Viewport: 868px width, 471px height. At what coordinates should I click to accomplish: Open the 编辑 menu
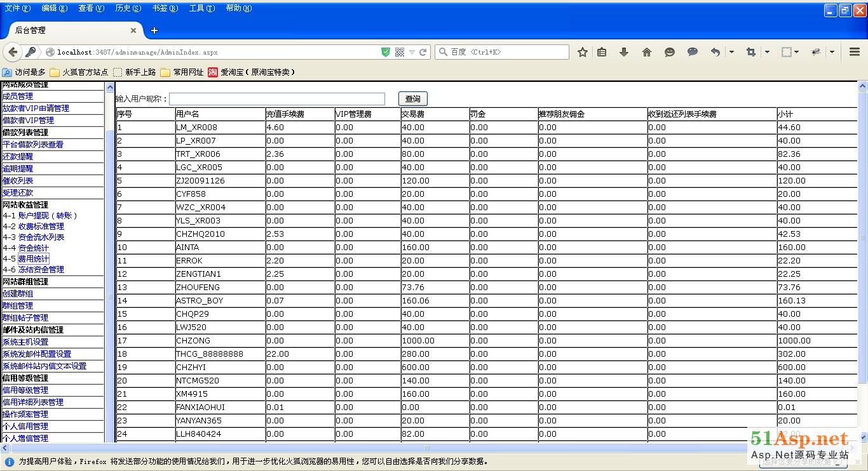tap(55, 8)
